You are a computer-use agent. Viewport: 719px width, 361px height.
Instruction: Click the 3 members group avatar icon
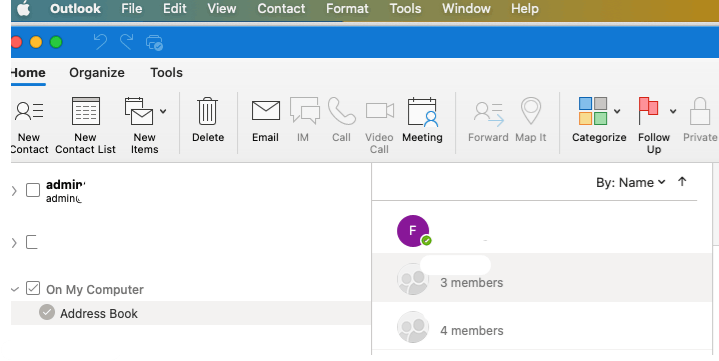pos(413,279)
